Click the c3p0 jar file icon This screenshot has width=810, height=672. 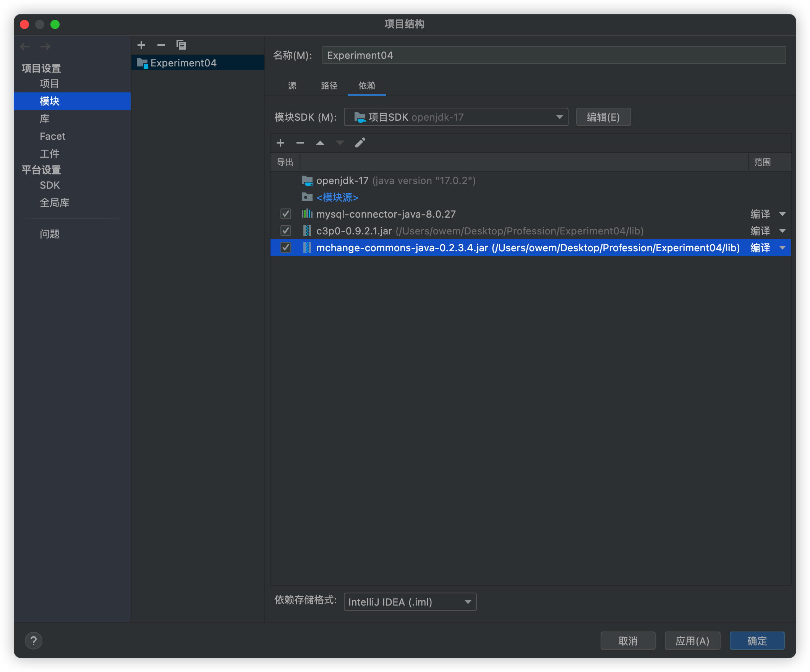pos(307,231)
